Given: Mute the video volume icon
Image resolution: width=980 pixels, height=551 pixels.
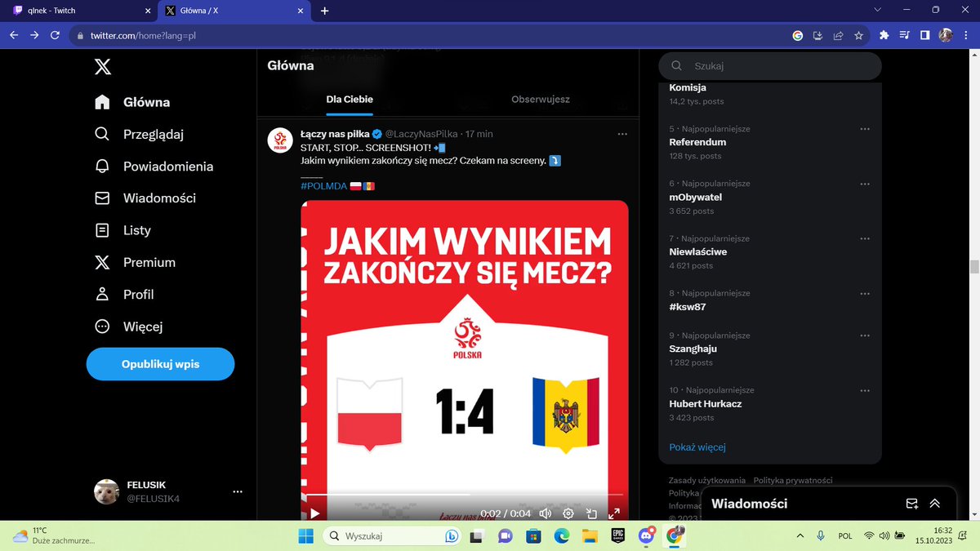Looking at the screenshot, I should point(546,513).
